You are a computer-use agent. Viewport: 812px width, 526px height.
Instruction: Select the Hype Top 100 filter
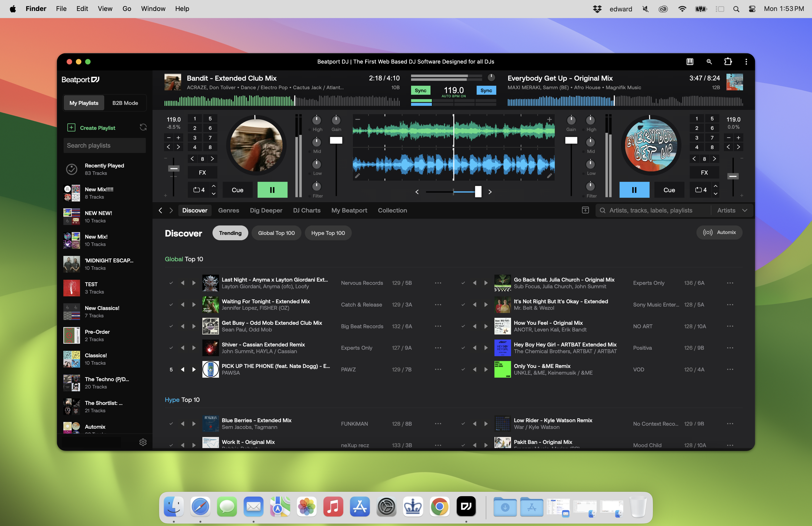click(328, 233)
